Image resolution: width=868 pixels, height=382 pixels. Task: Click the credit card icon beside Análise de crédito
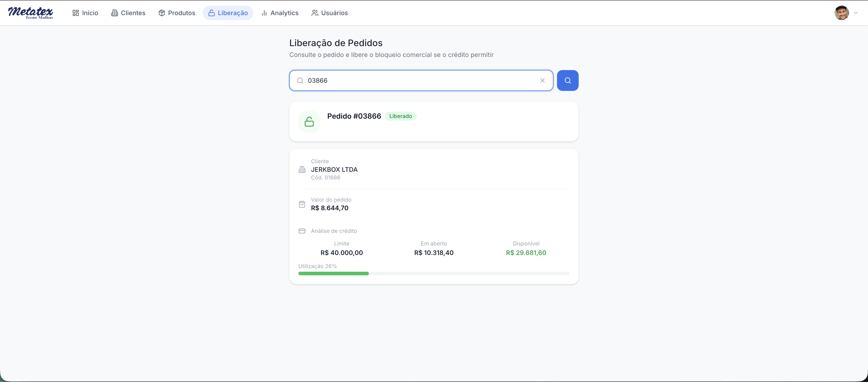pos(302,231)
